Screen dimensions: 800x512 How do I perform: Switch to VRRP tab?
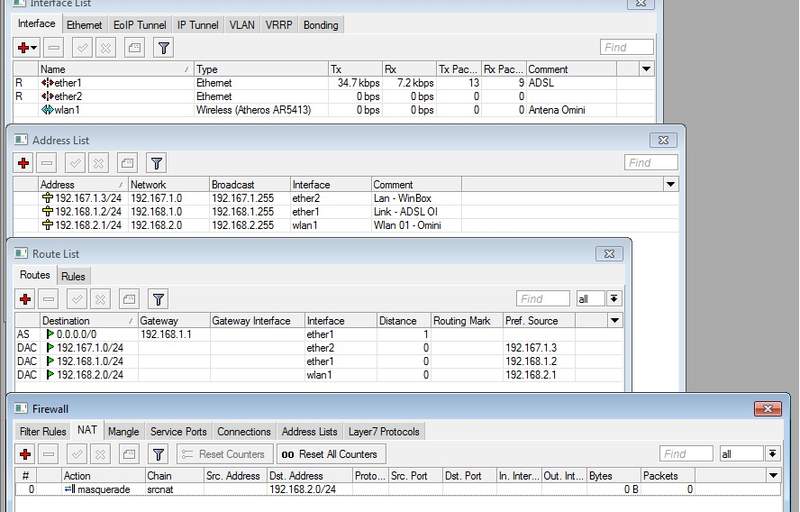(x=279, y=25)
